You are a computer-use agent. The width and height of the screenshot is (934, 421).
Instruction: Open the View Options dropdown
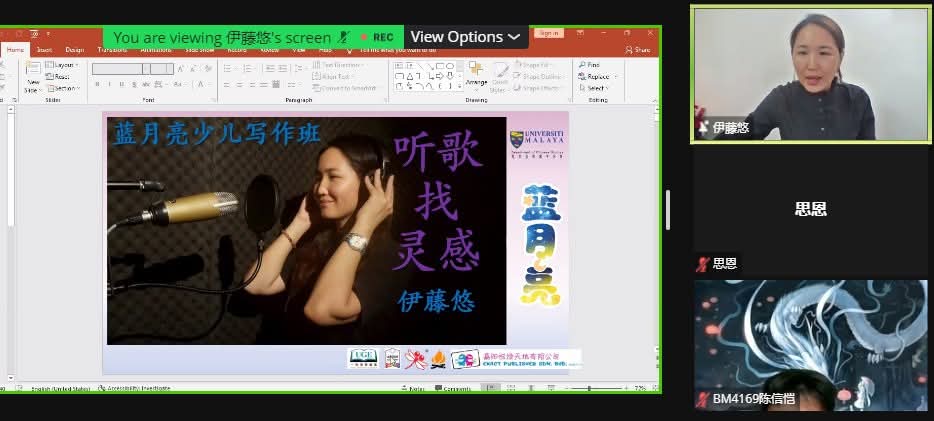[x=465, y=37]
